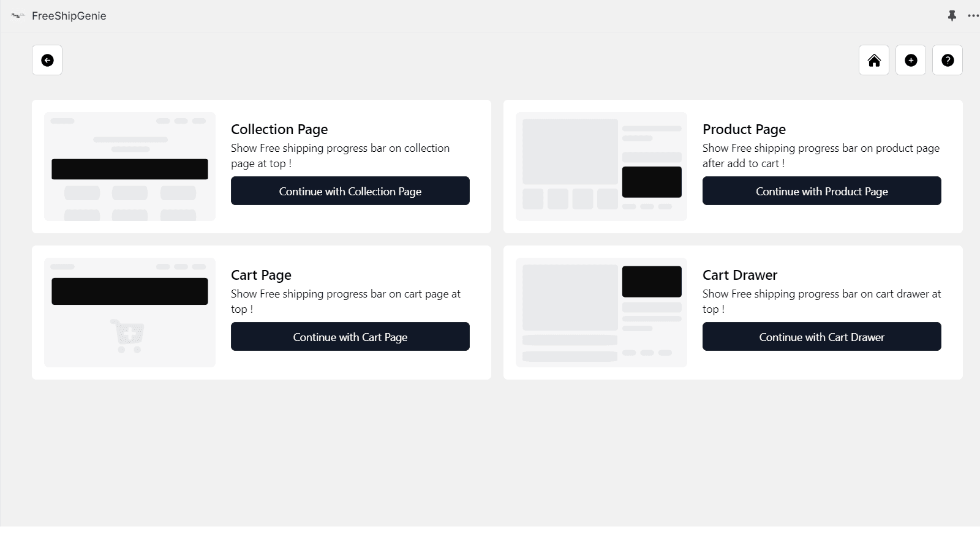The width and height of the screenshot is (980, 551).
Task: Click the FreeShipGenie app title
Action: point(69,16)
